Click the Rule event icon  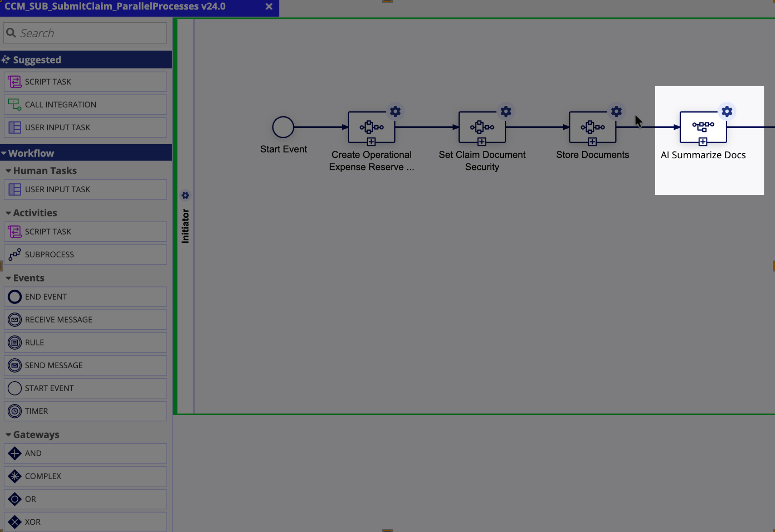click(x=15, y=343)
